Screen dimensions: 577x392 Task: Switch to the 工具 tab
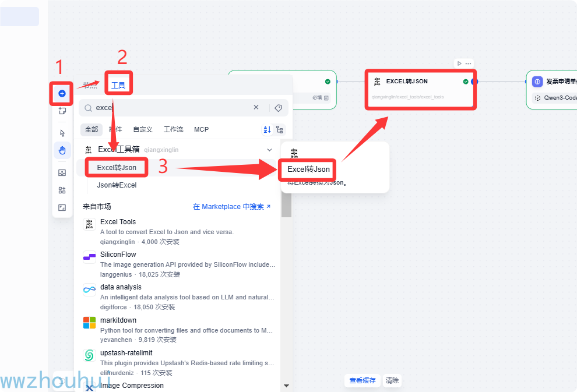coord(118,85)
